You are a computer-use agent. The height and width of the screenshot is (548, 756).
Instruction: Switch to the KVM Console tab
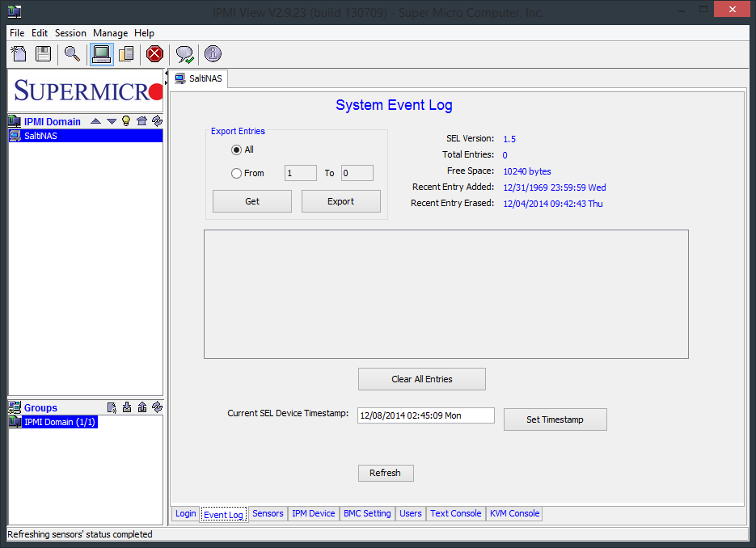pos(515,514)
